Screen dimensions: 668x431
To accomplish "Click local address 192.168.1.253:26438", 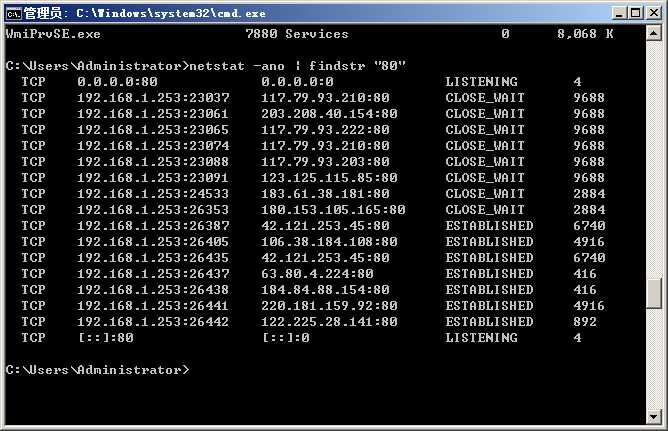I will pos(153,290).
